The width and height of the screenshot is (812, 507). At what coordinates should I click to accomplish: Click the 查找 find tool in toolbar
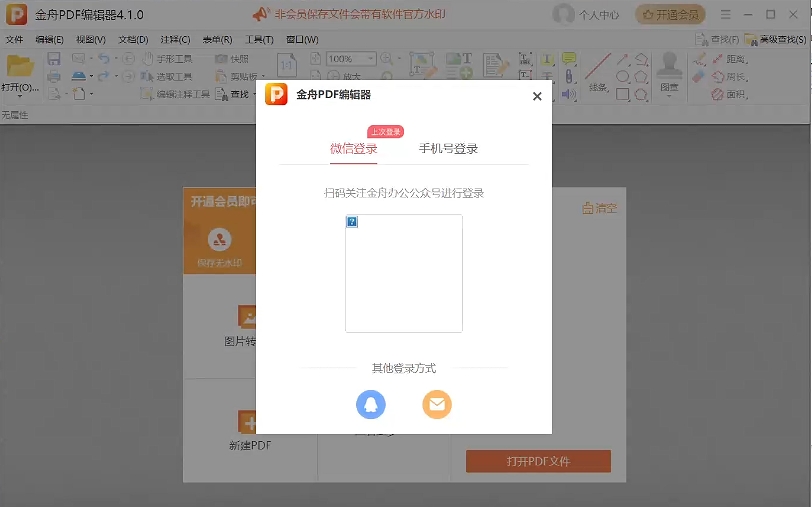(x=233, y=94)
